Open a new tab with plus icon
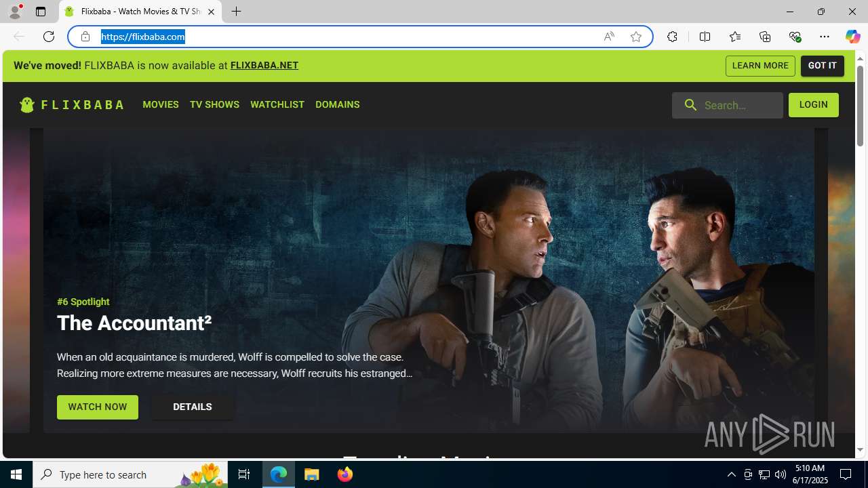 pos(236,12)
